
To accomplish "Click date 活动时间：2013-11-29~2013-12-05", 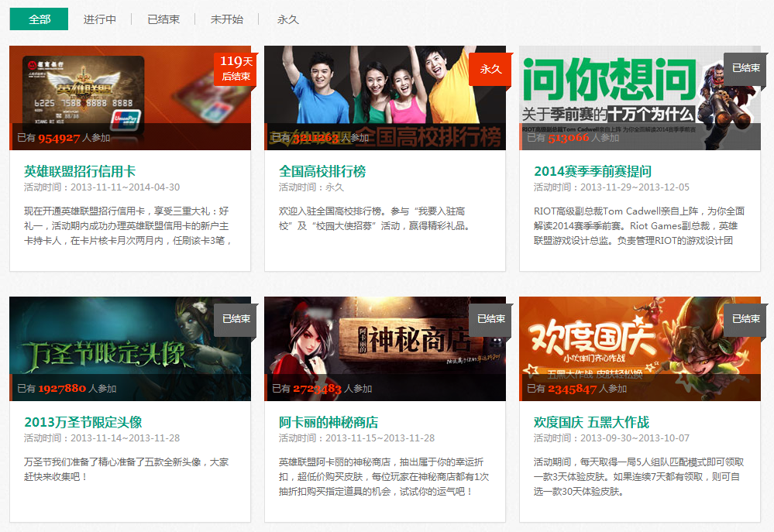I will coord(611,187).
